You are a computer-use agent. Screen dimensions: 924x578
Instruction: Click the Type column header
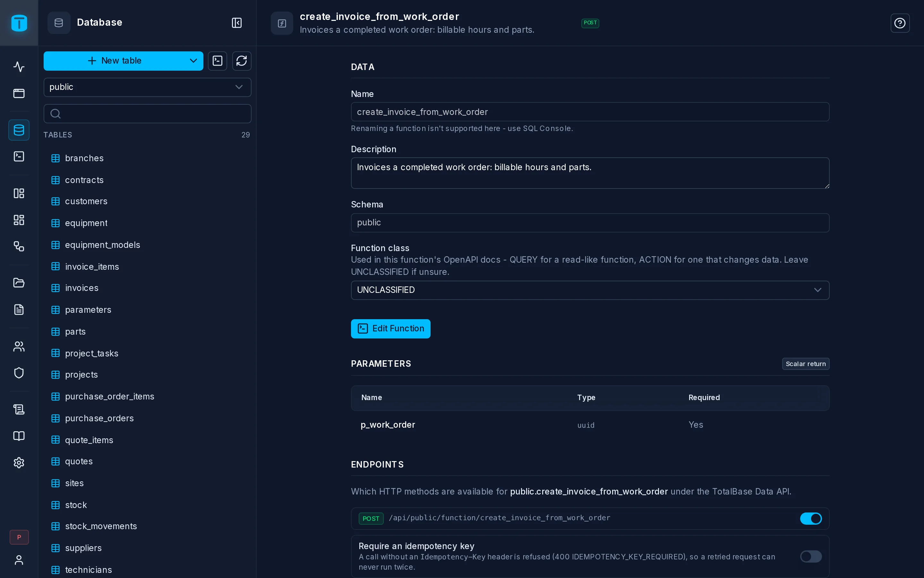click(x=586, y=398)
